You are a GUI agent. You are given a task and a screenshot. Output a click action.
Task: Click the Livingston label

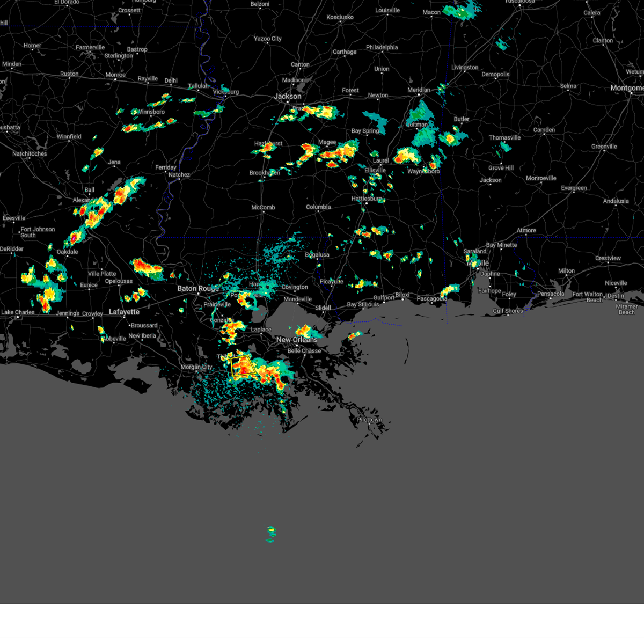(465, 68)
